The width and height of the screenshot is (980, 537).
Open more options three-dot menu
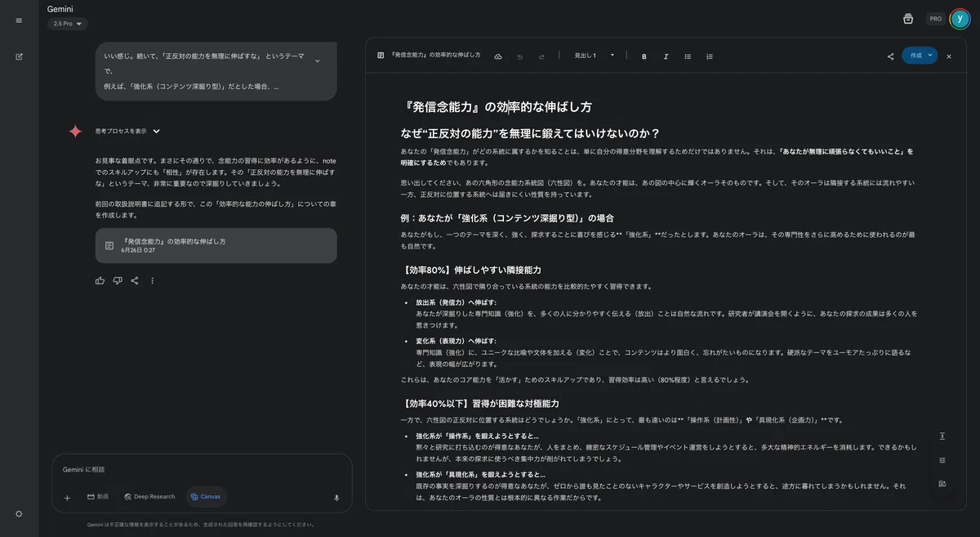[152, 280]
